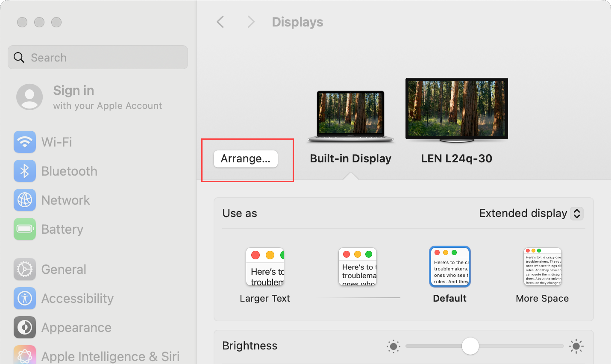The height and width of the screenshot is (364, 611).
Task: Click the Brightness slider knob
Action: pos(470,346)
